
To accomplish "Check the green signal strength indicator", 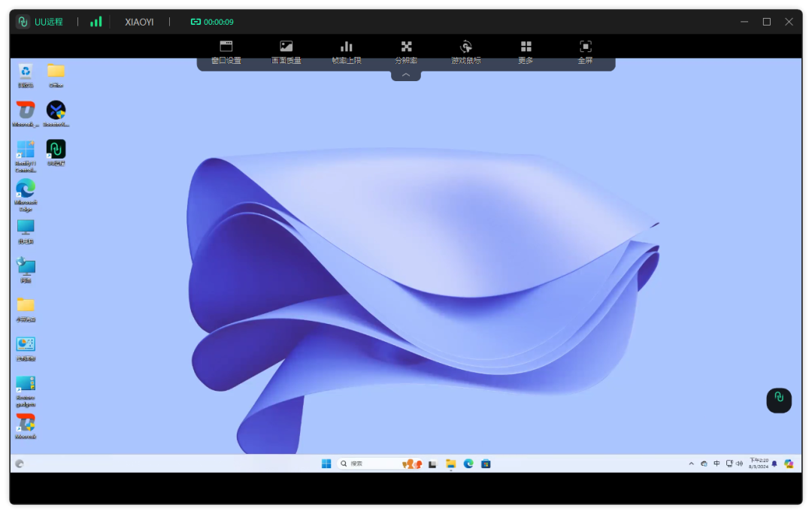I will coord(95,22).
